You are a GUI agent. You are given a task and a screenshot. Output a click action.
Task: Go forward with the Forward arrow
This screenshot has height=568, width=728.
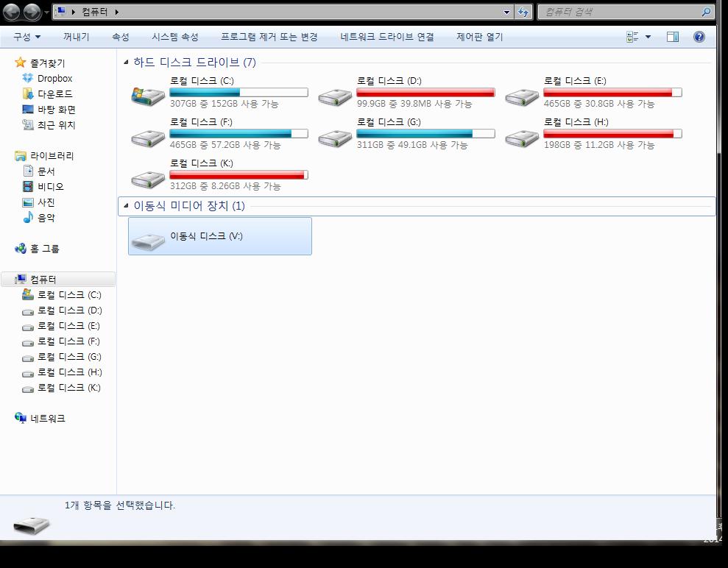pos(32,12)
